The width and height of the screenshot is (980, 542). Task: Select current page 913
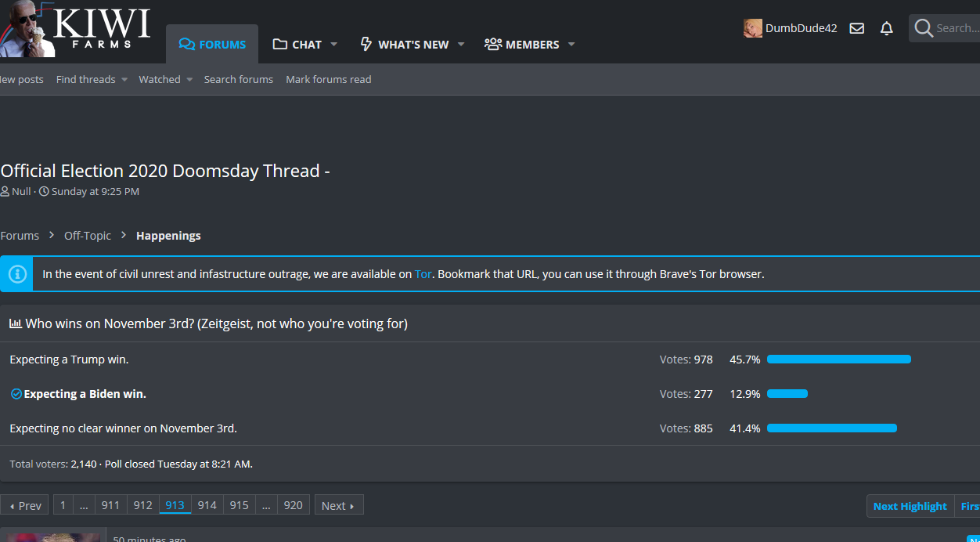pos(175,505)
